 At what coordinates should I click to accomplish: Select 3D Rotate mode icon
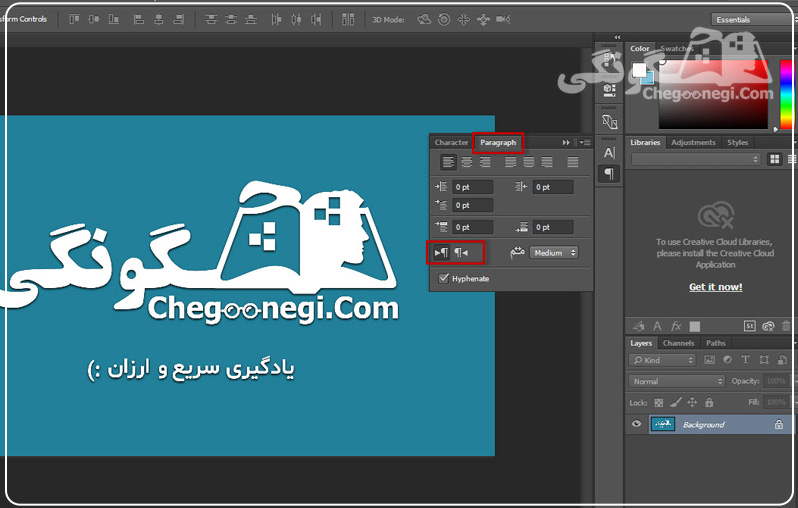coord(424,19)
